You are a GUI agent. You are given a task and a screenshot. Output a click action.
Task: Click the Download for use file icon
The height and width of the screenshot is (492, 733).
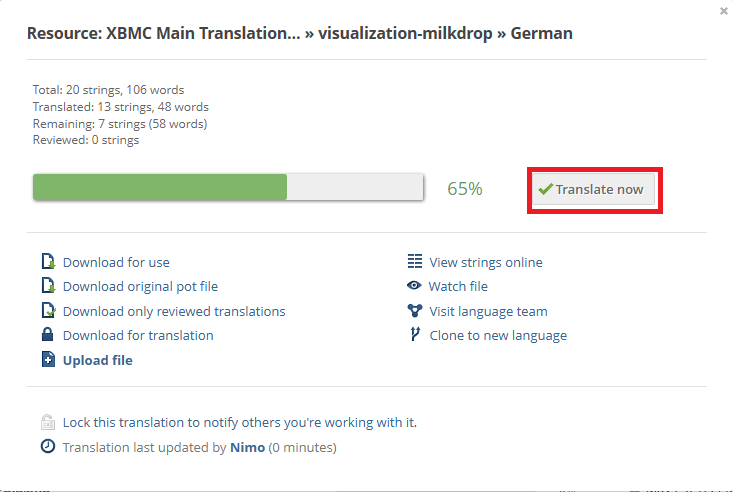[48, 261]
